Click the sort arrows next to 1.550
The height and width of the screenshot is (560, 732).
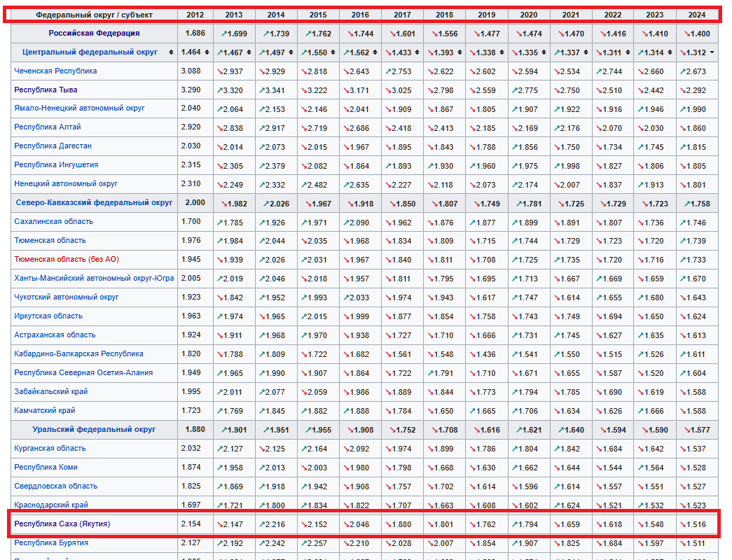(333, 52)
